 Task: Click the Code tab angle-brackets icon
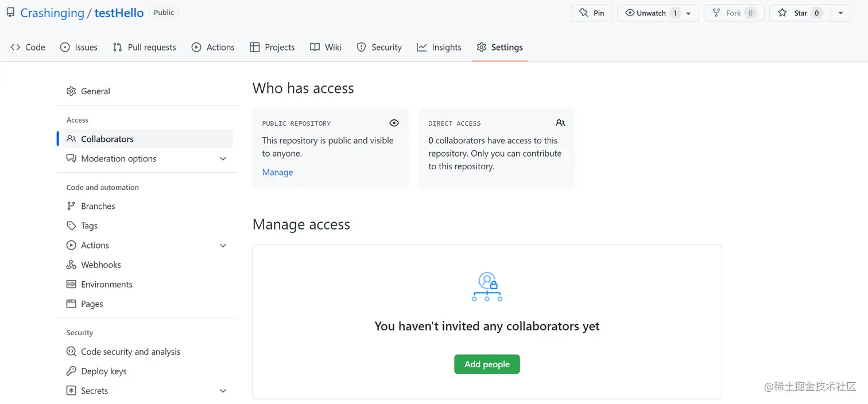(x=15, y=47)
